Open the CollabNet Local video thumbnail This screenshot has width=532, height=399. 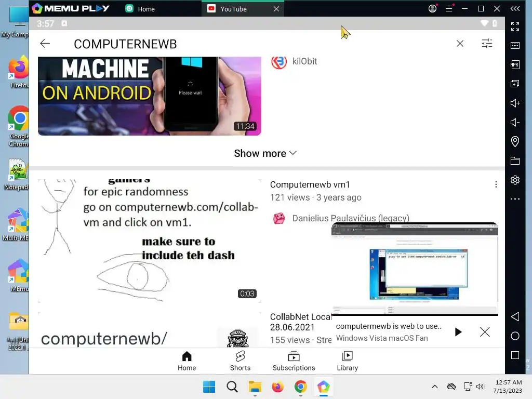[149, 330]
